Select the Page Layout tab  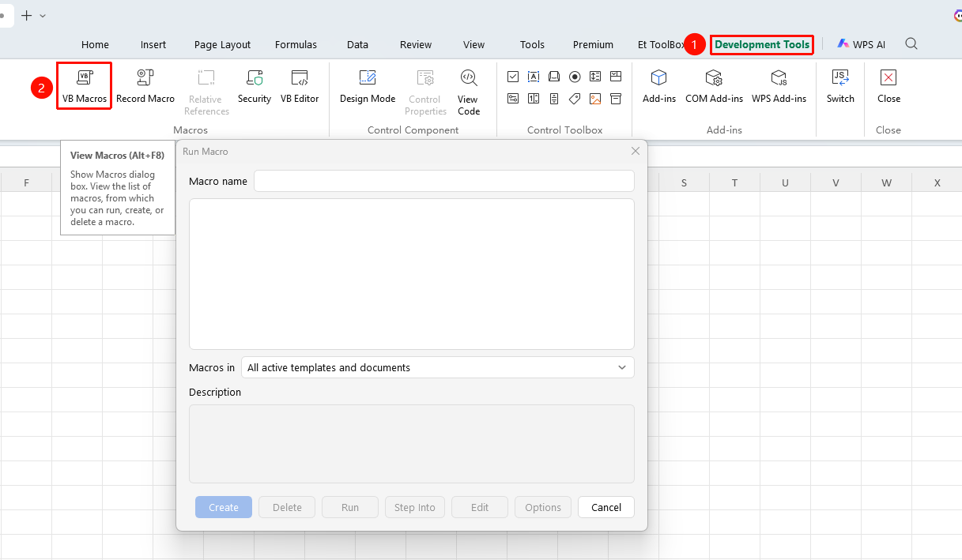click(x=222, y=45)
